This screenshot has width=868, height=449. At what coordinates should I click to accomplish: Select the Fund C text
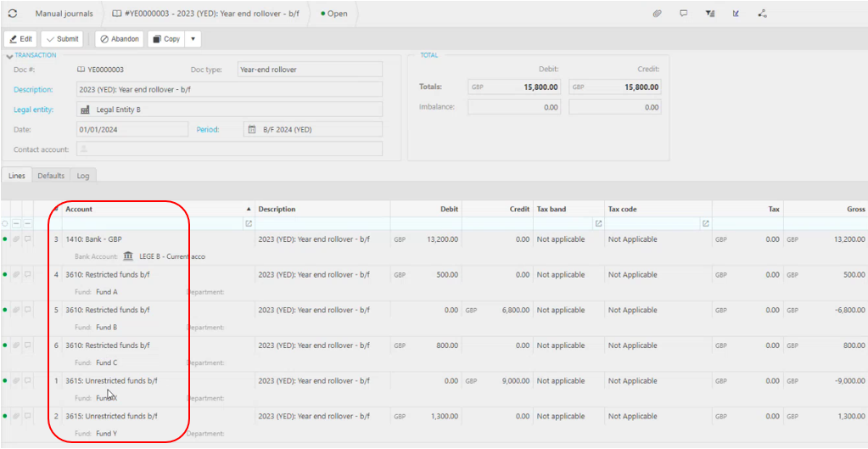point(107,362)
